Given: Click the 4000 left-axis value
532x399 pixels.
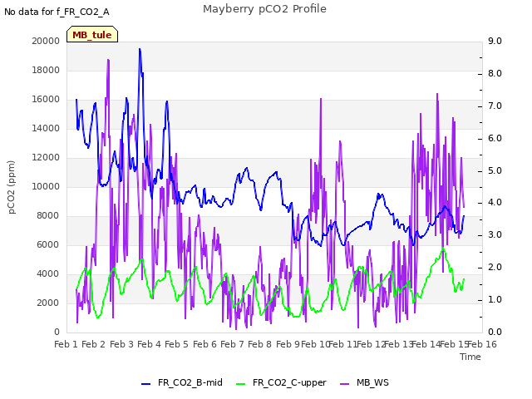Looking at the screenshot, I should tap(48, 273).
